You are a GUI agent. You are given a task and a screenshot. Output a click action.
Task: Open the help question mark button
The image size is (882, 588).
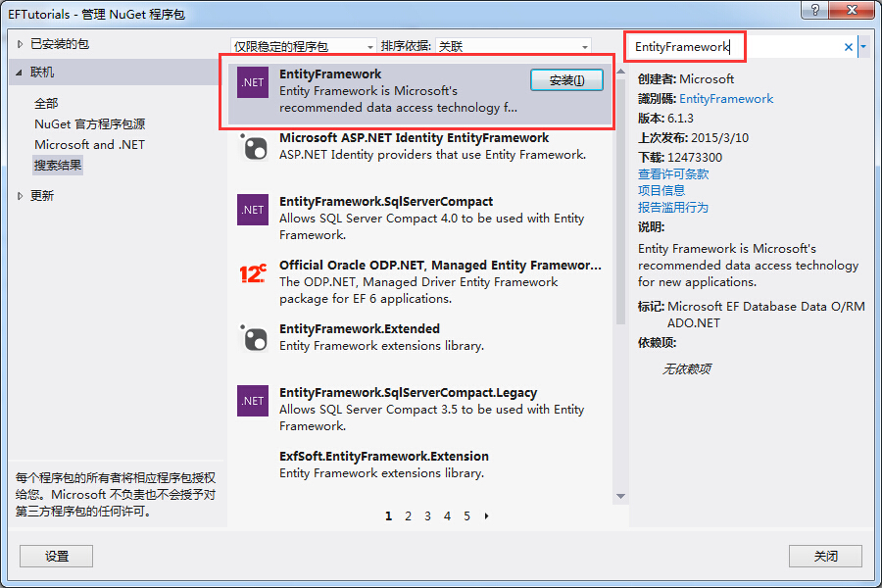pos(815,10)
